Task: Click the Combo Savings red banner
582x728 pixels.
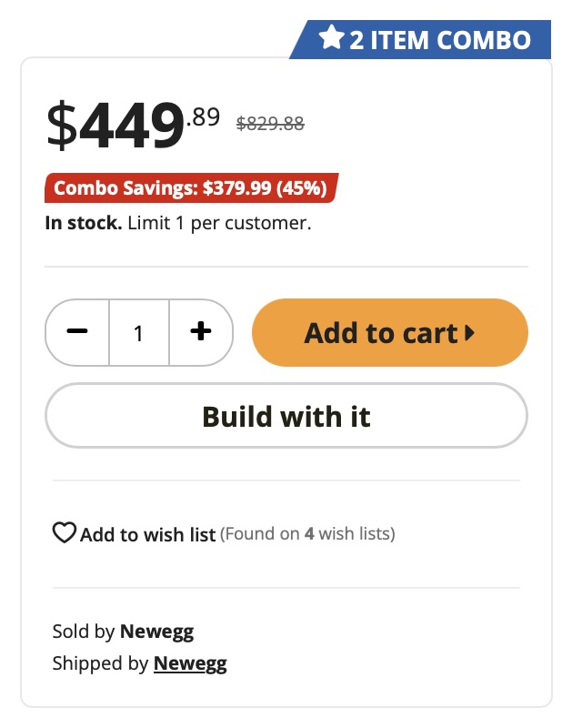Action: coord(190,188)
